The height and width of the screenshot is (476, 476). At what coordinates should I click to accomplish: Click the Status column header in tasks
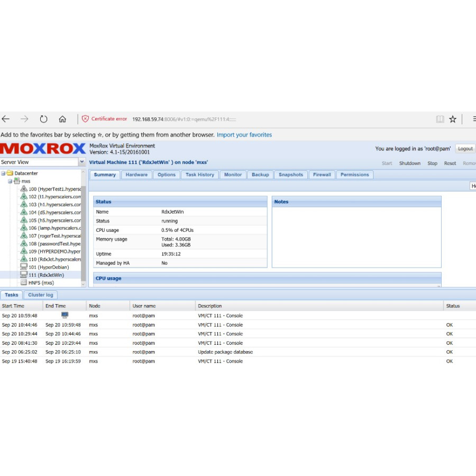point(460,306)
